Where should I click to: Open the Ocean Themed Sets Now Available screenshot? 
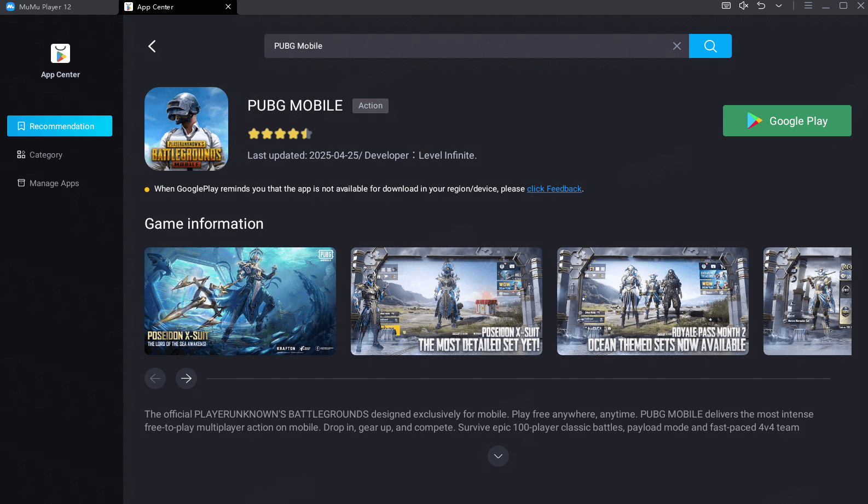(653, 301)
